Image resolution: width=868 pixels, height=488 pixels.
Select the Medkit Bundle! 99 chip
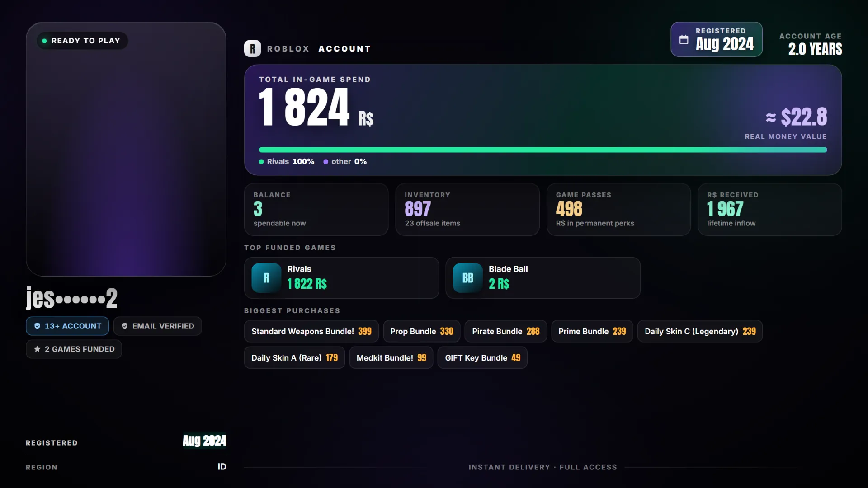391,358
